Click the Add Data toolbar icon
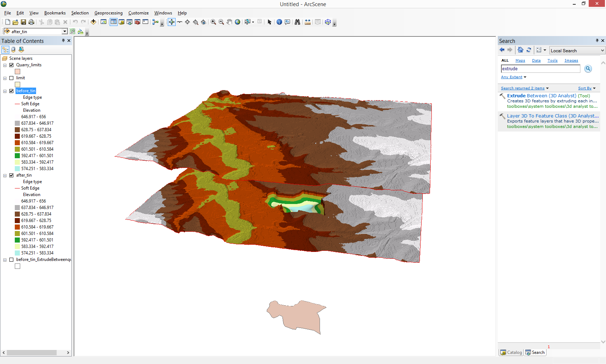This screenshot has width=606, height=364. (x=93, y=22)
